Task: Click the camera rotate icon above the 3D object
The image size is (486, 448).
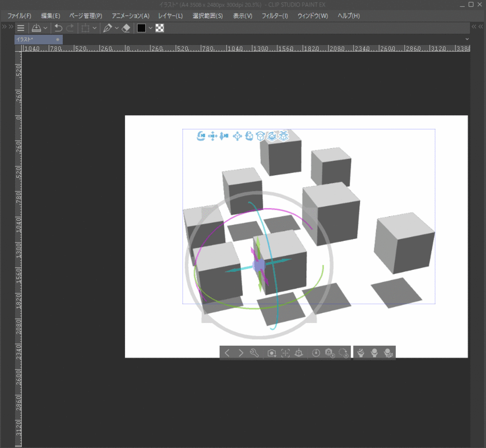Action: click(201, 136)
